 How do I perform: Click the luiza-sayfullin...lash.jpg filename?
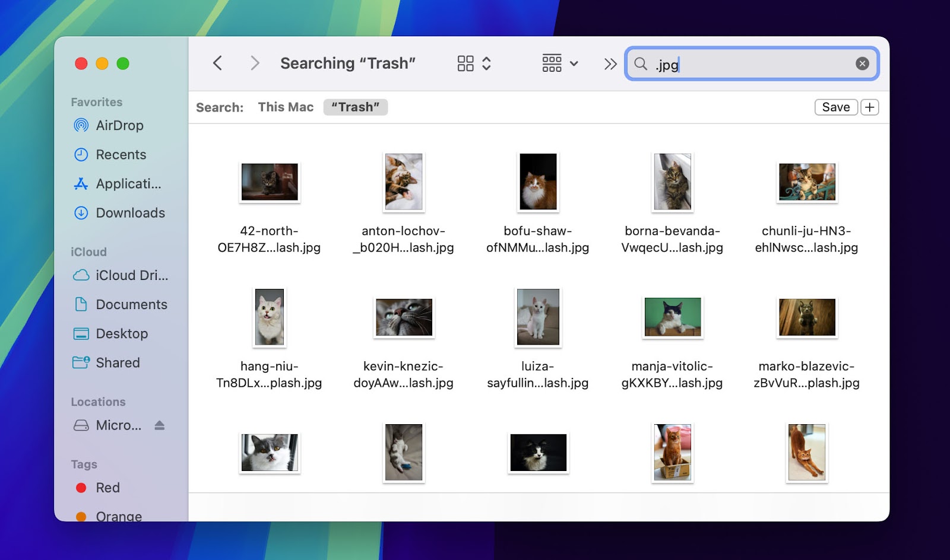coord(538,374)
